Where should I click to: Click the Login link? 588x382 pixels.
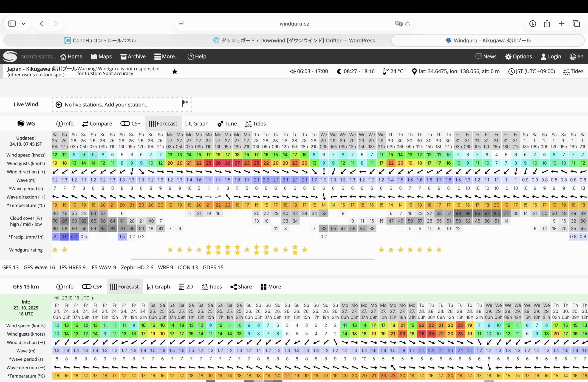pyautogui.click(x=551, y=56)
